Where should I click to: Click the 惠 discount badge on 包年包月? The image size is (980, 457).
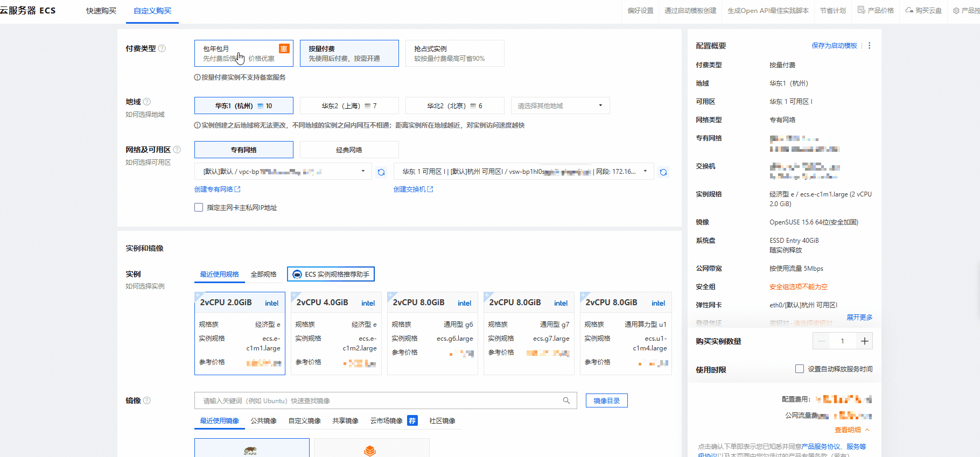point(284,48)
